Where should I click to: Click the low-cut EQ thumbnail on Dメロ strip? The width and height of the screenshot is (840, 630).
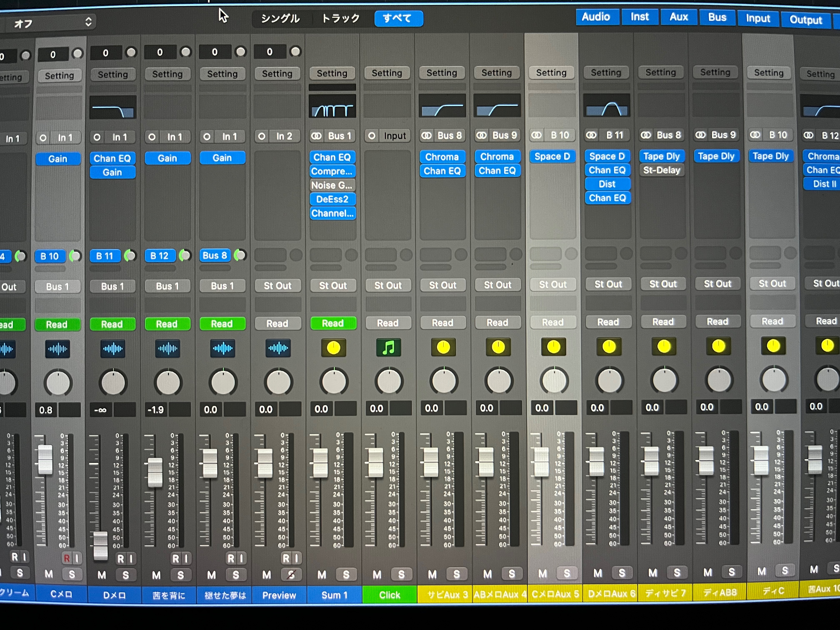tap(113, 107)
